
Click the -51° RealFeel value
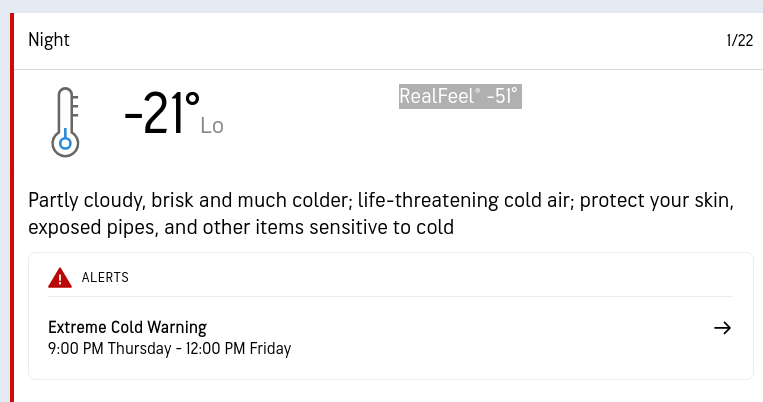pyautogui.click(x=502, y=97)
